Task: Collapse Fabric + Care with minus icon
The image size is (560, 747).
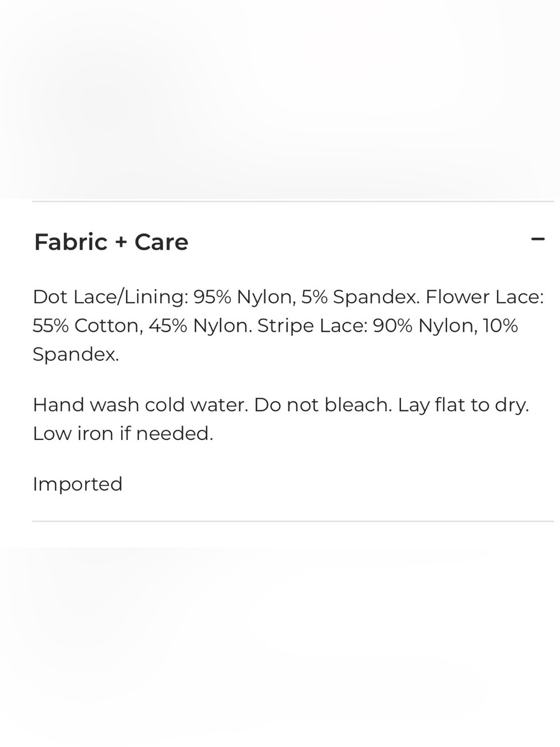Action: (538, 239)
